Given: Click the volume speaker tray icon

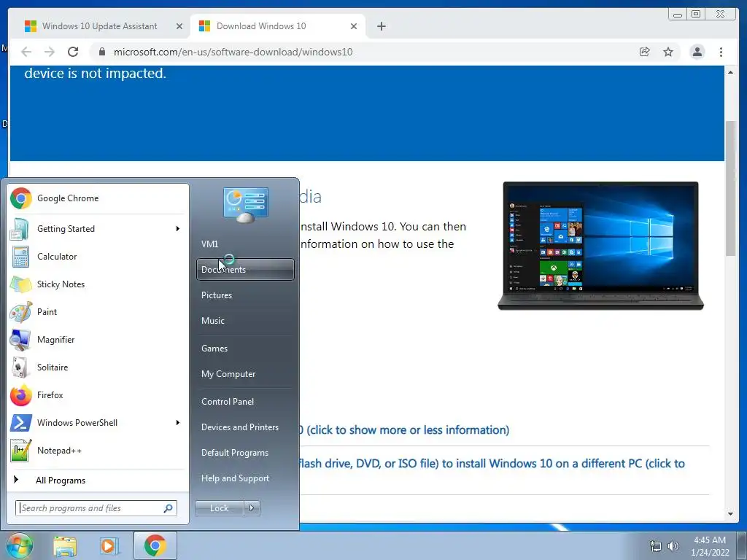Looking at the screenshot, I should pos(673,546).
